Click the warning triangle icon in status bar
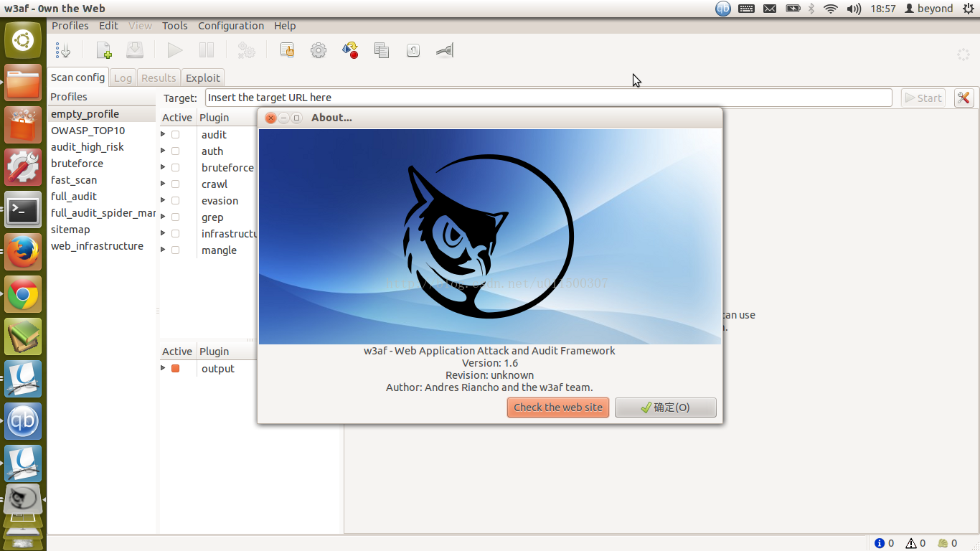 tap(911, 543)
